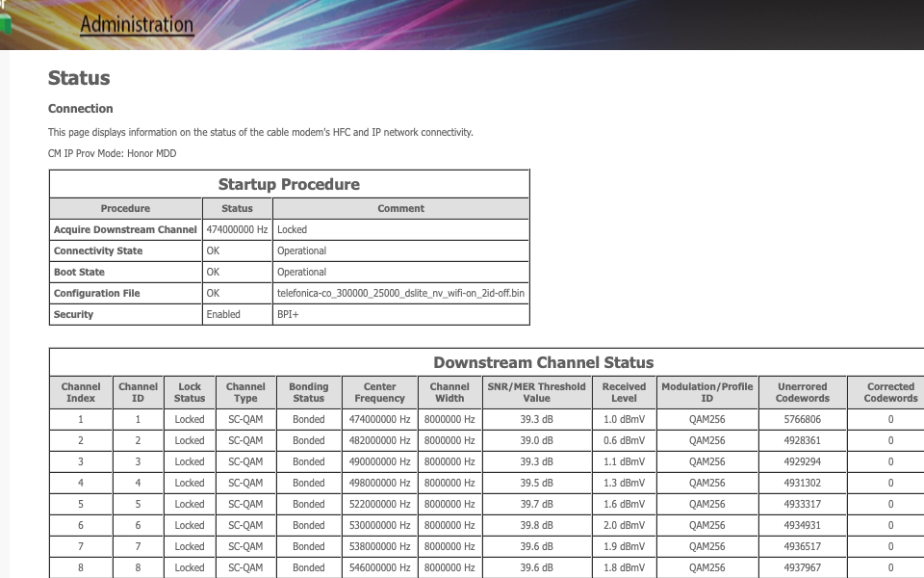The width and height of the screenshot is (924, 578).
Task: Select the '498000000 Hz' center frequency cell
Action: pyautogui.click(x=379, y=483)
